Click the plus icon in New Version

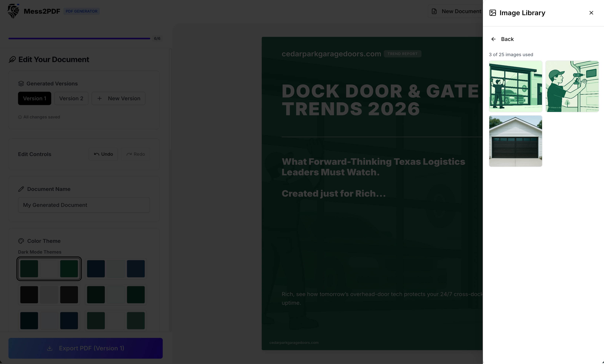pos(99,98)
